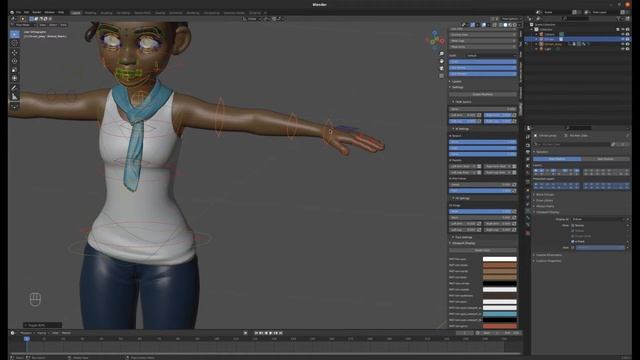This screenshot has height=360, width=640.
Task: Toggle the Group Colors checkbox
Action: click(573, 236)
